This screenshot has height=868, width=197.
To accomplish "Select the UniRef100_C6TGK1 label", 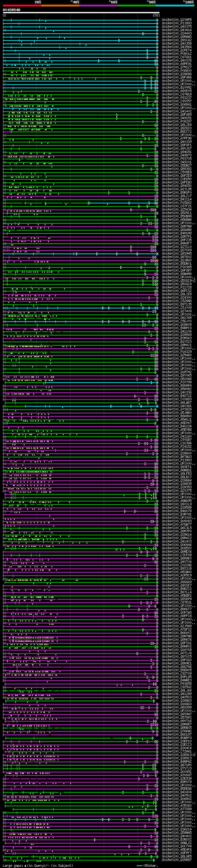I will coord(177,57).
